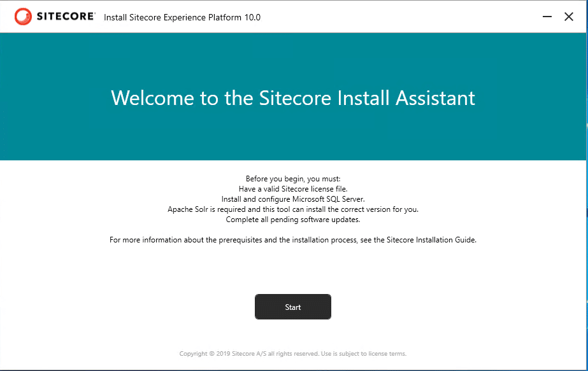
Task: Click the "Apache Solr is required" line
Action: [x=293, y=209]
